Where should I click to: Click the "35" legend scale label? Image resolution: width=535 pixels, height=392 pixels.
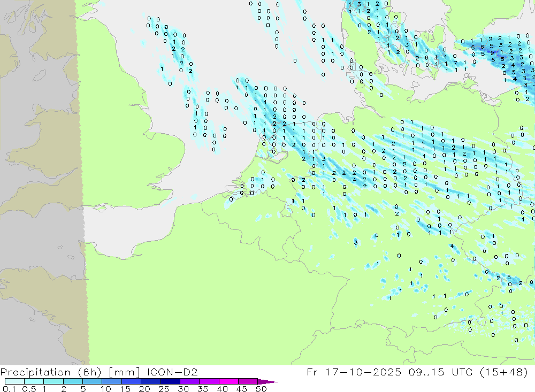203,389
